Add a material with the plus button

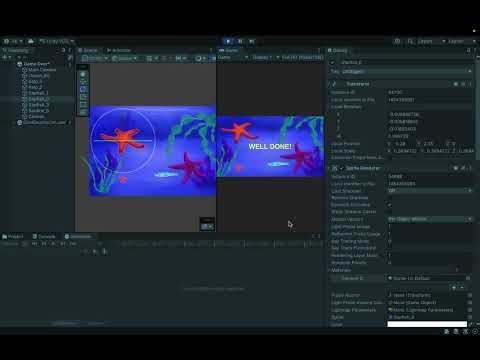click(x=454, y=287)
